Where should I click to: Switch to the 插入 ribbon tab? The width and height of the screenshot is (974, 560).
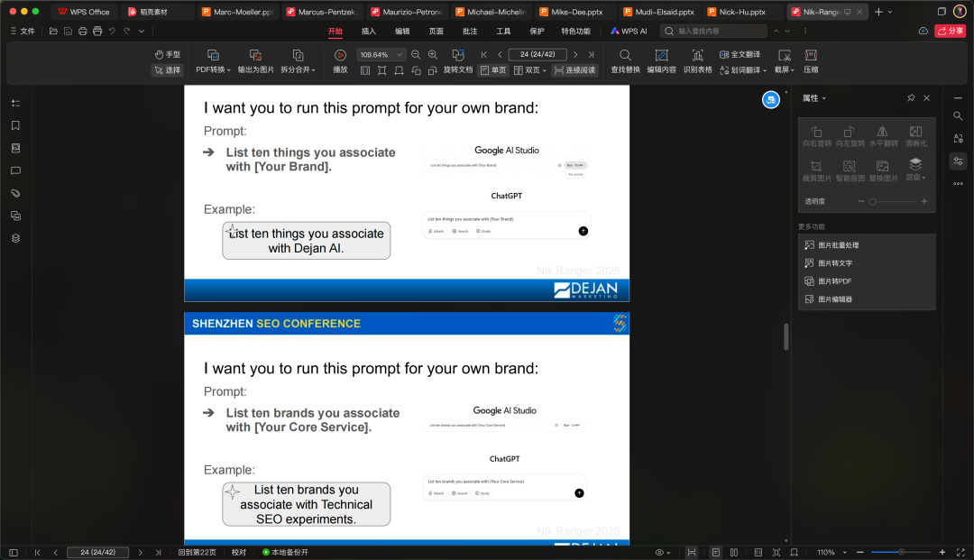[x=369, y=31]
